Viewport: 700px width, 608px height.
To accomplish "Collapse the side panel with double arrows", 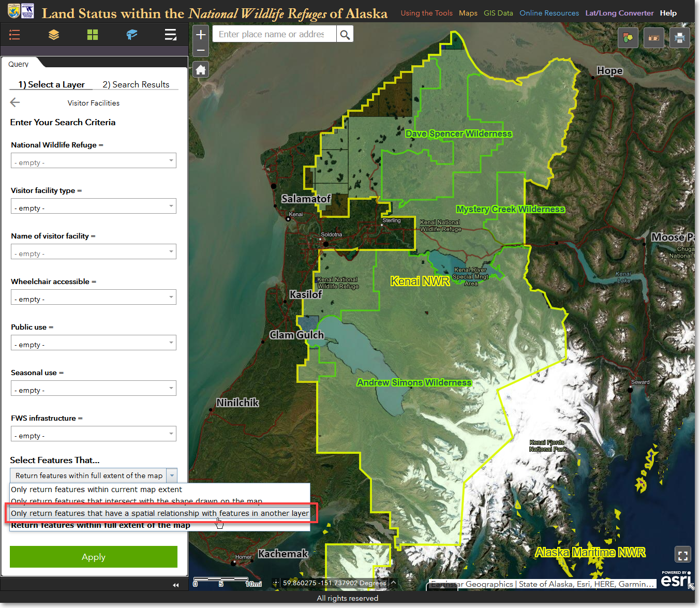I will pyautogui.click(x=176, y=585).
